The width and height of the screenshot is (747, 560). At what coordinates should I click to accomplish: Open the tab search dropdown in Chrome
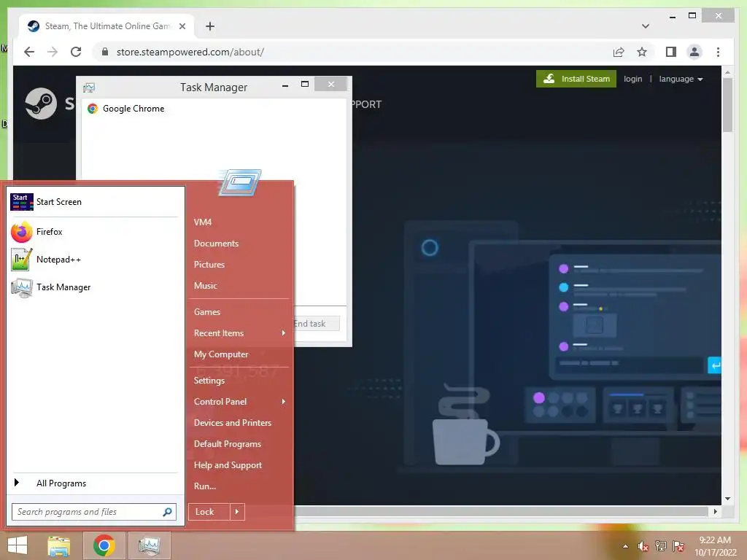[x=646, y=26]
